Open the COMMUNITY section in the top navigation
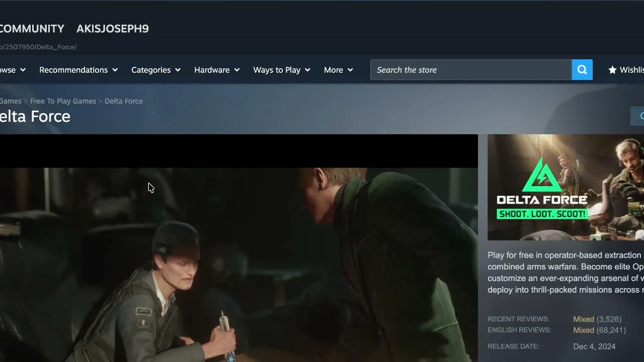Screen dimensions: 644x362 pos(32,29)
